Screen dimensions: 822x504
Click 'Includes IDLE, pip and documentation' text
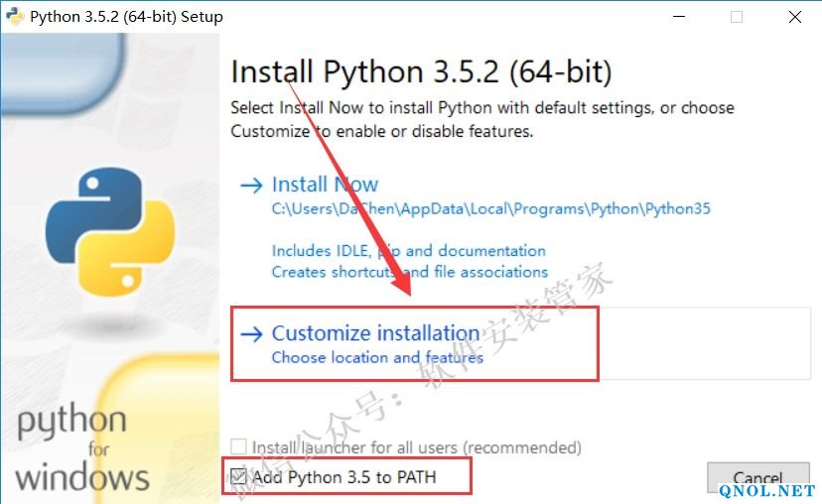click(x=408, y=251)
